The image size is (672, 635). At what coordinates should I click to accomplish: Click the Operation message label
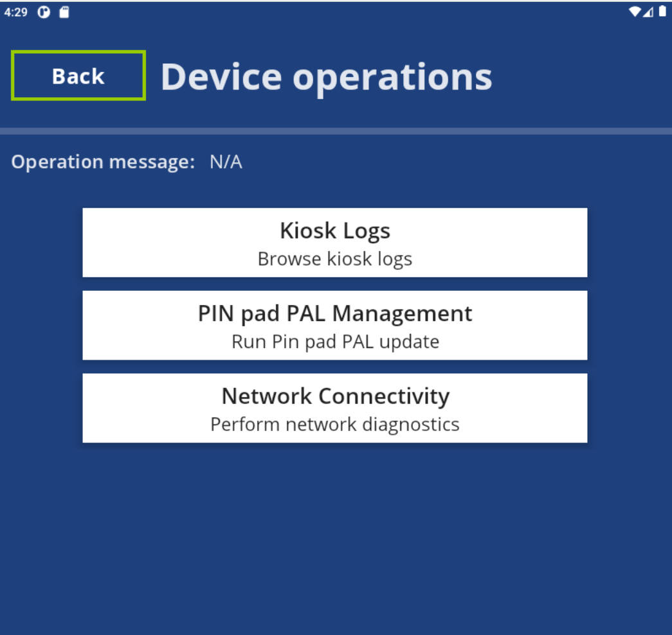103,162
